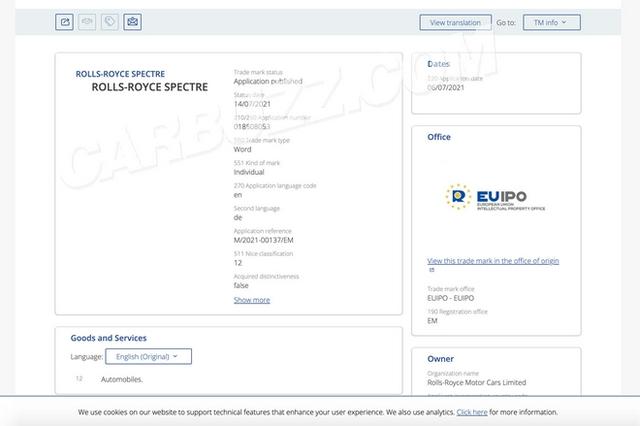Image resolution: width=640 pixels, height=426 pixels.
Task: Click the owner name Rolls-Royce Motor Cars Limited
Action: (477, 382)
